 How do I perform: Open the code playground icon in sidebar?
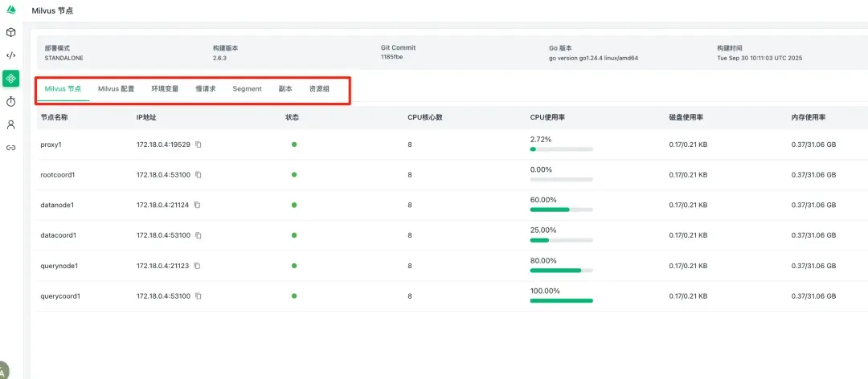coord(10,55)
